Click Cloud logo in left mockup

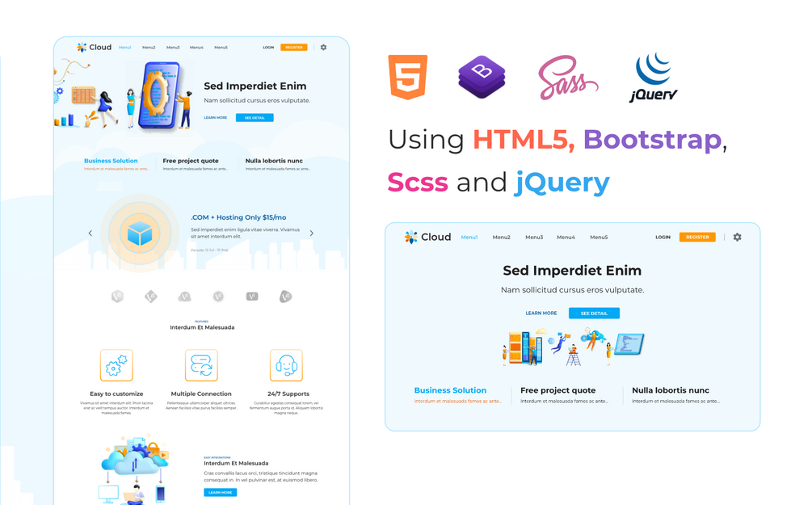tap(94, 47)
